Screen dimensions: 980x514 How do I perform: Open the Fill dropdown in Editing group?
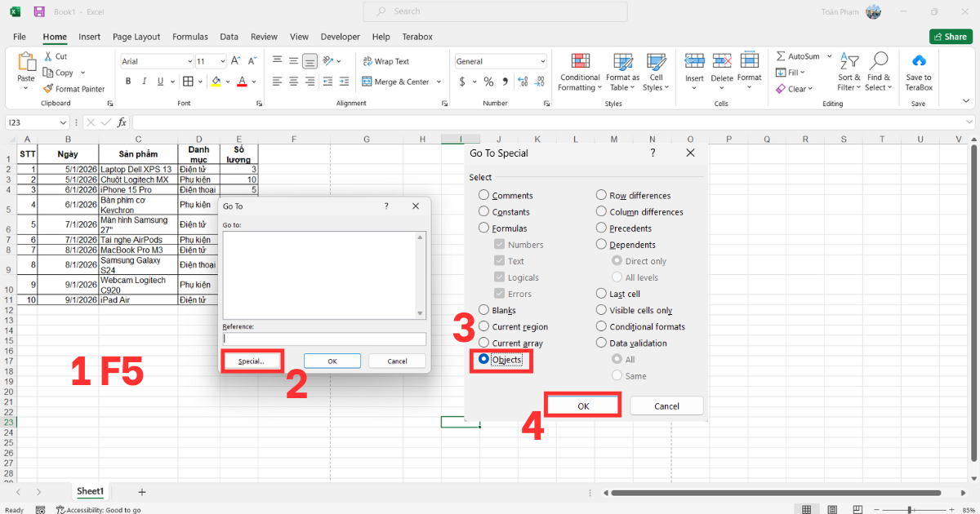click(790, 73)
